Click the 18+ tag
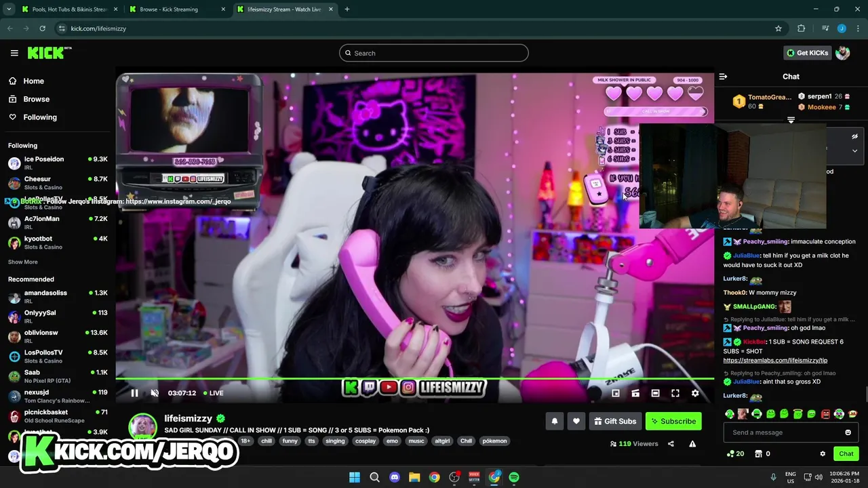The image size is (868, 488). pyautogui.click(x=245, y=441)
